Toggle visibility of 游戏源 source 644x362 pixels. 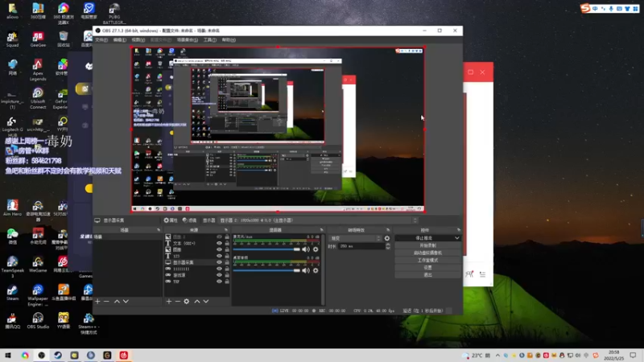click(219, 275)
